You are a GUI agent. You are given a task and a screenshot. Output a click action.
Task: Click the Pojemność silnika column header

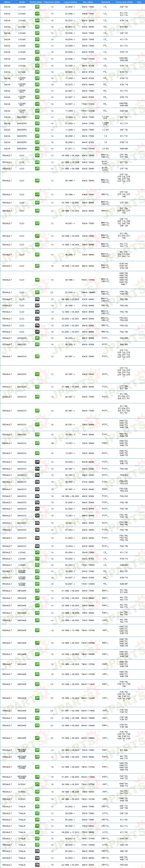coord(52,2)
